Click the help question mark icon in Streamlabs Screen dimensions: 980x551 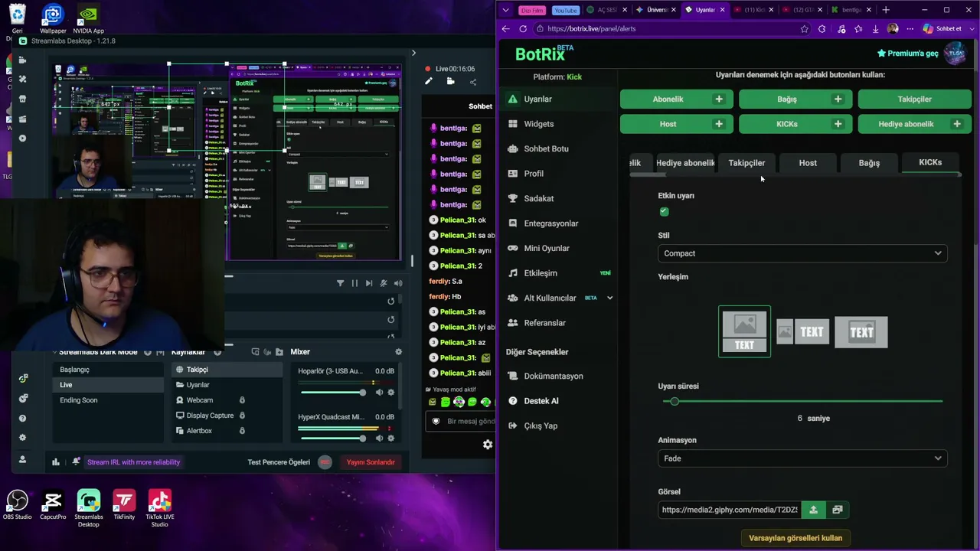coord(22,419)
